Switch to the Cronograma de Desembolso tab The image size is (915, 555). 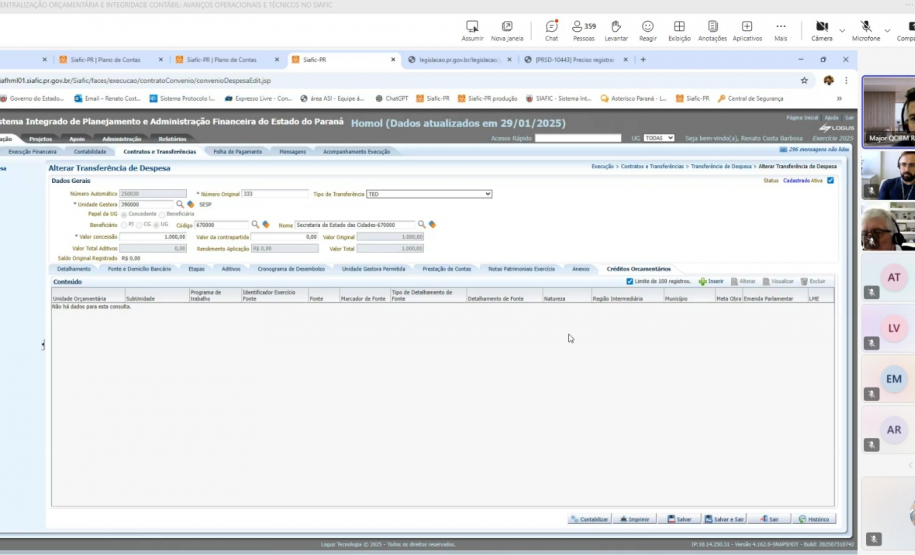pyautogui.click(x=291, y=269)
